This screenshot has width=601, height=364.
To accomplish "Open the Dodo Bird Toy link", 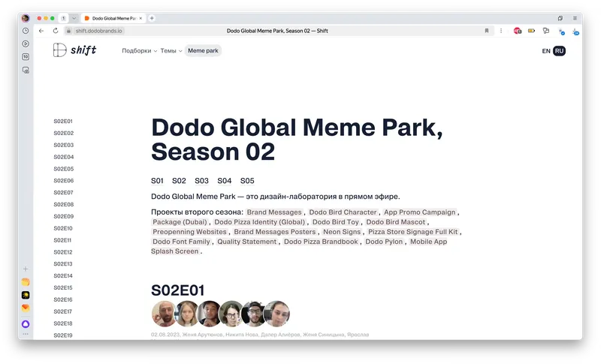I will (x=336, y=222).
